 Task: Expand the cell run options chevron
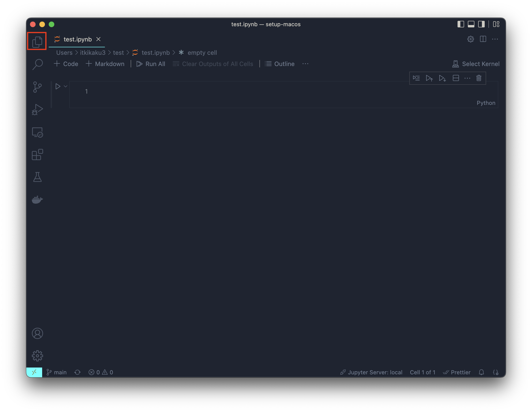click(x=66, y=86)
